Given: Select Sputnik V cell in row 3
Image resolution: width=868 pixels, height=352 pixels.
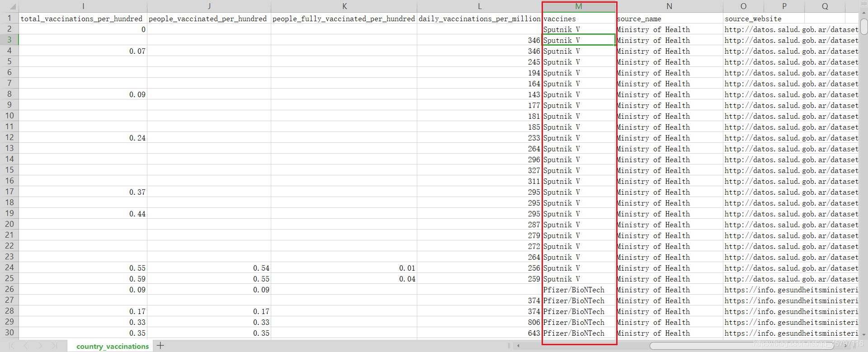Looking at the screenshot, I should [x=579, y=40].
